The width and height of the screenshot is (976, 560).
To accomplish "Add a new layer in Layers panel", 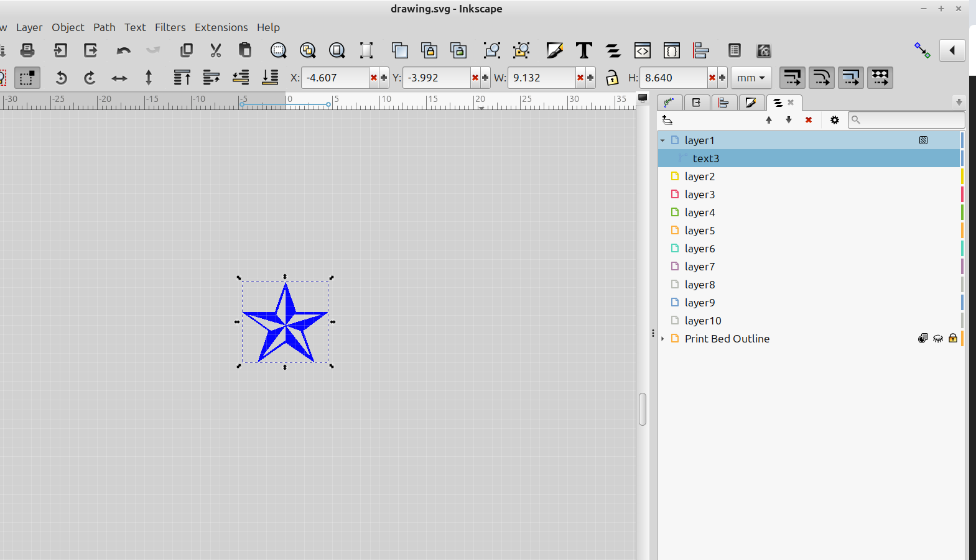I will (x=667, y=120).
